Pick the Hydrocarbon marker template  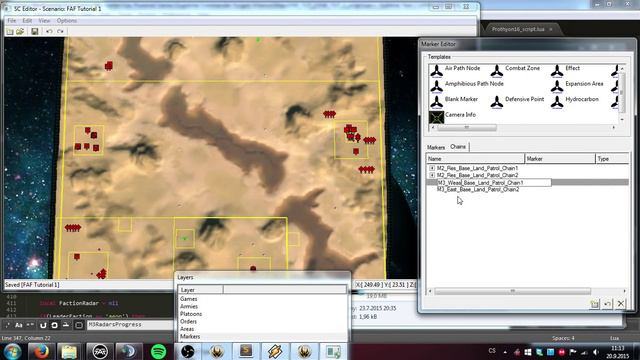[574, 101]
